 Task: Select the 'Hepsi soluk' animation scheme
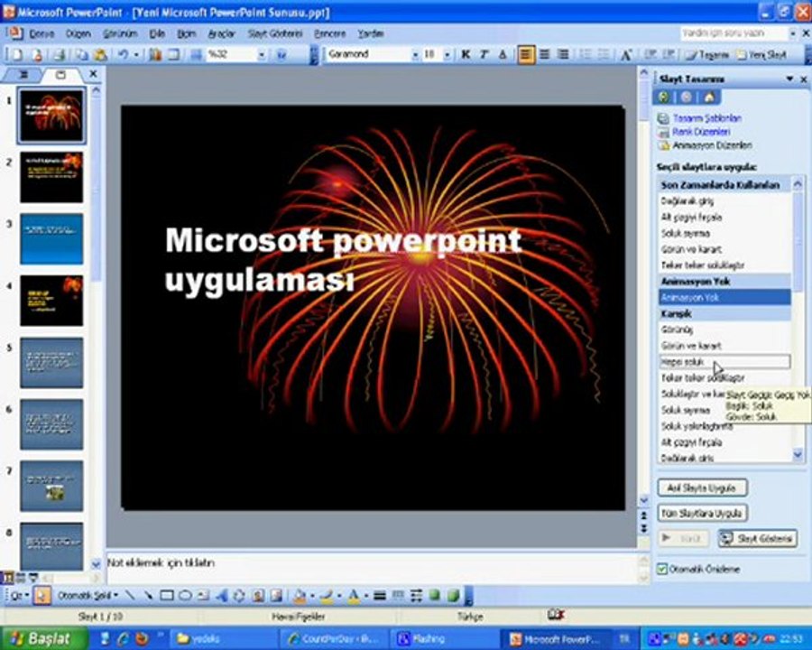(x=724, y=361)
